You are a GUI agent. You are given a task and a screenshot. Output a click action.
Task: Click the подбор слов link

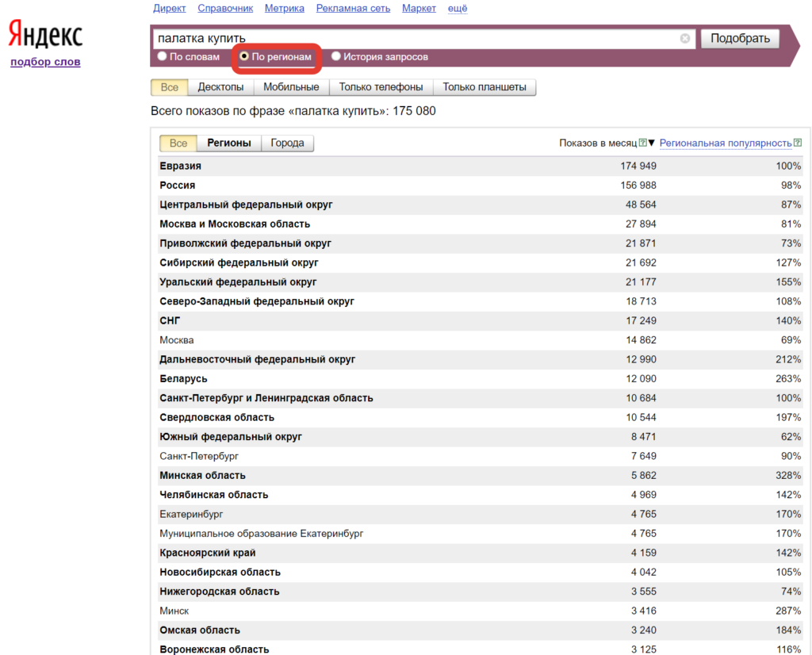point(45,62)
